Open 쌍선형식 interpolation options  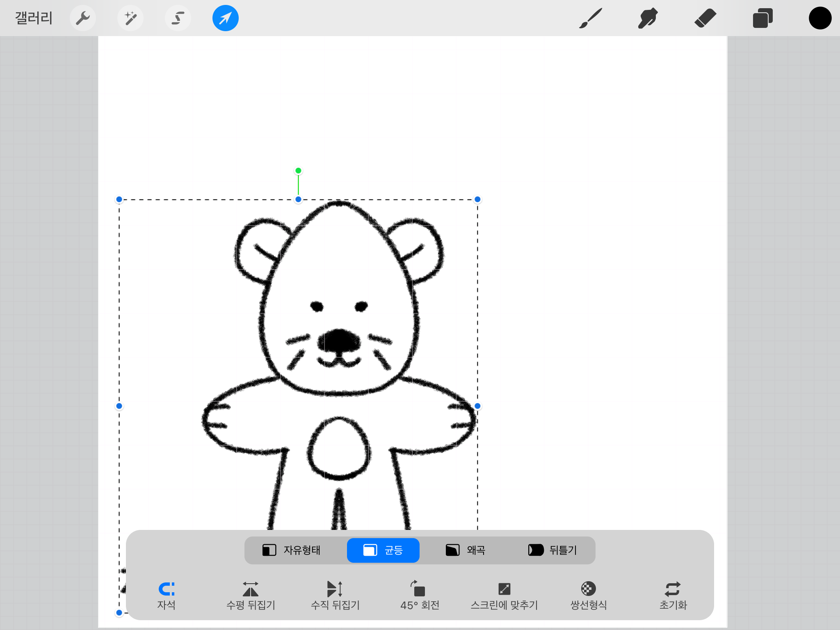(x=588, y=595)
